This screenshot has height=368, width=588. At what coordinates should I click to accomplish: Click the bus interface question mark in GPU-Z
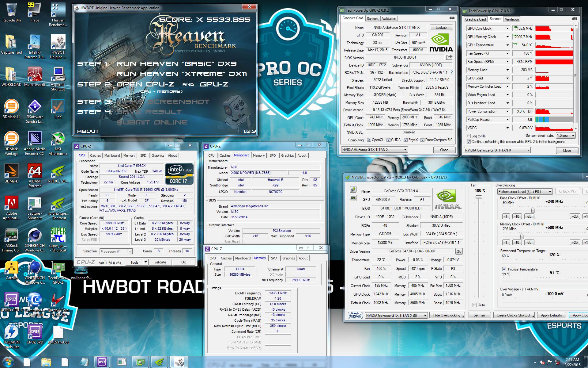coord(451,72)
